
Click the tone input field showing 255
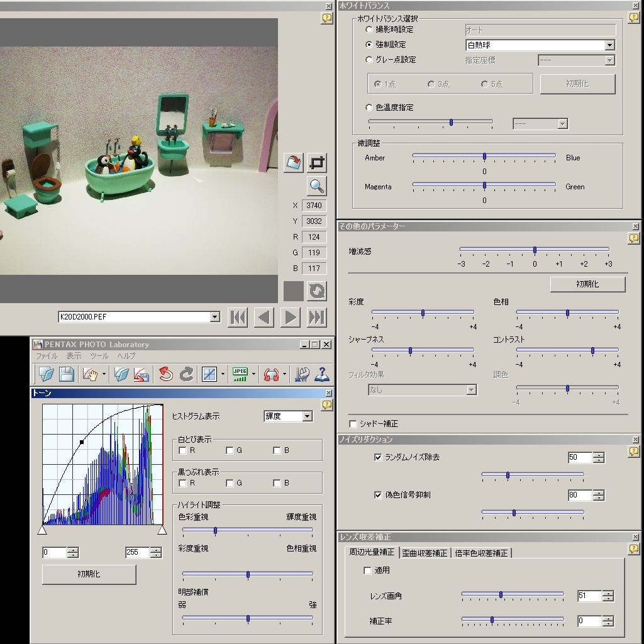point(137,552)
